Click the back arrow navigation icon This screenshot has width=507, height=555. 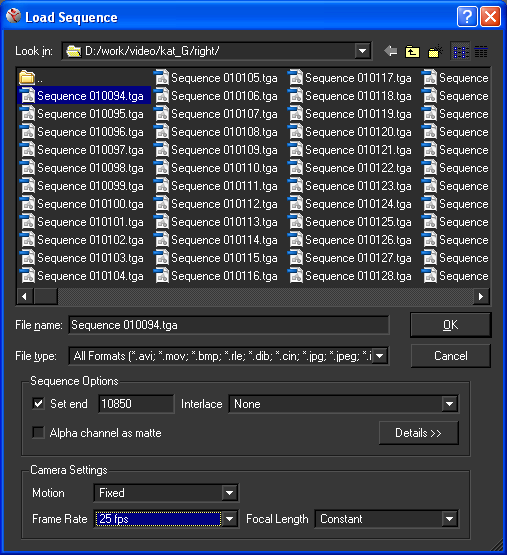point(391,51)
